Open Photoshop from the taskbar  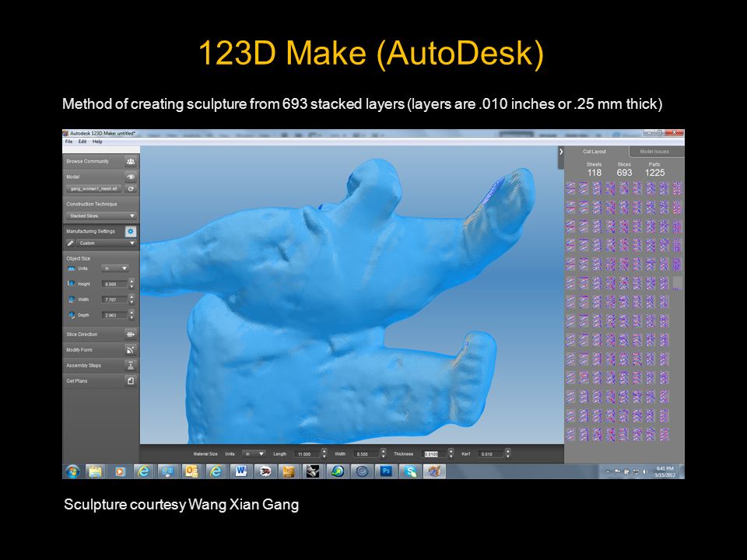tap(386, 472)
